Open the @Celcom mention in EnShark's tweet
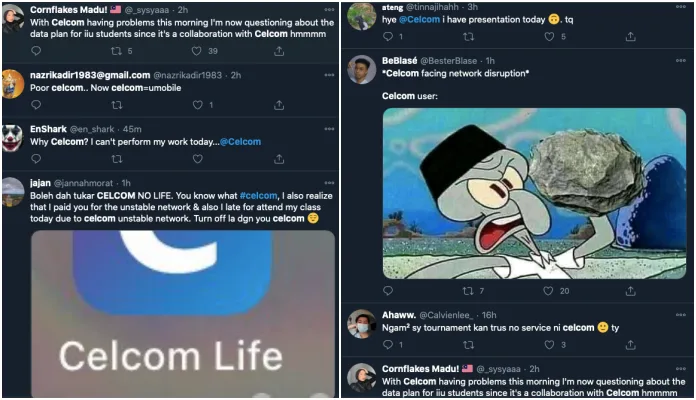The image size is (696, 400). [240, 142]
